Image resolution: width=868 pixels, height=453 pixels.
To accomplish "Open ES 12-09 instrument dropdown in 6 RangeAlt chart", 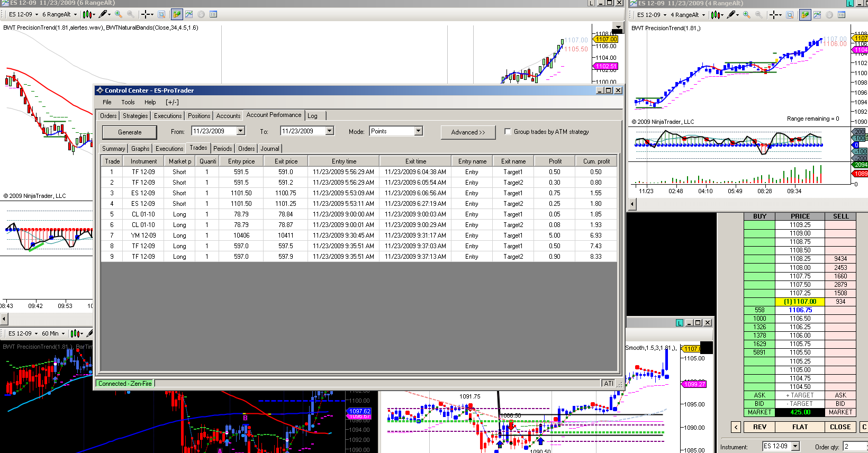I will (23, 14).
